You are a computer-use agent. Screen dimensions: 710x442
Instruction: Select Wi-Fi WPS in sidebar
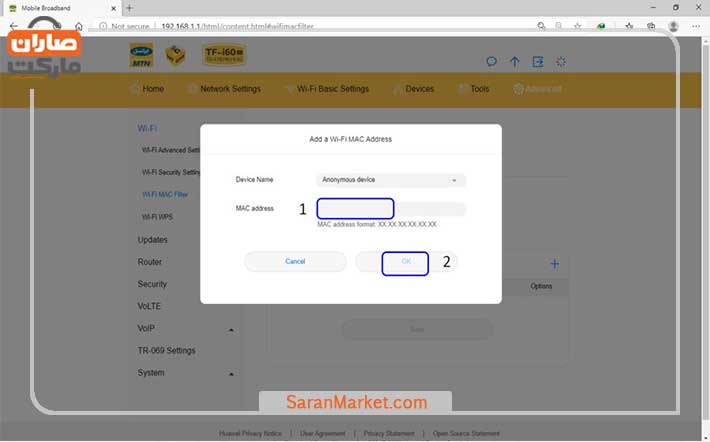tap(156, 217)
